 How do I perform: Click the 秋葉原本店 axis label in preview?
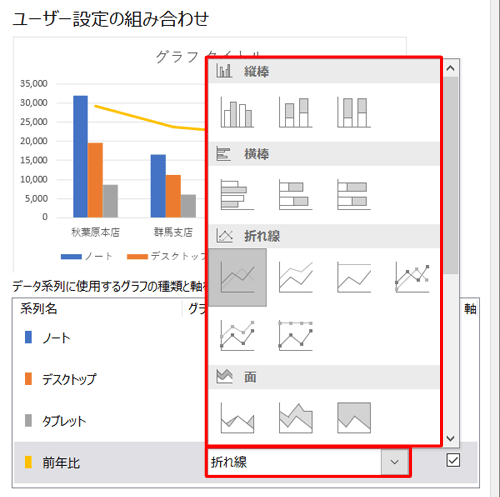click(95, 232)
